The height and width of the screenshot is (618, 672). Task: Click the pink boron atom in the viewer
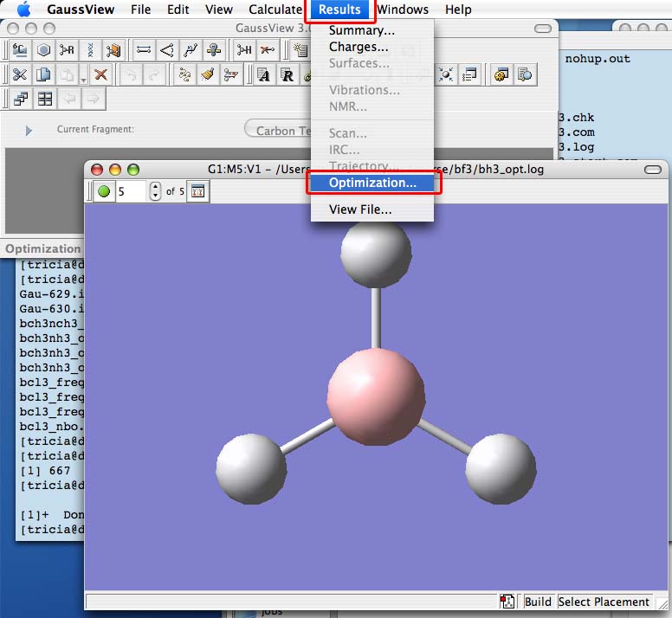(376, 396)
